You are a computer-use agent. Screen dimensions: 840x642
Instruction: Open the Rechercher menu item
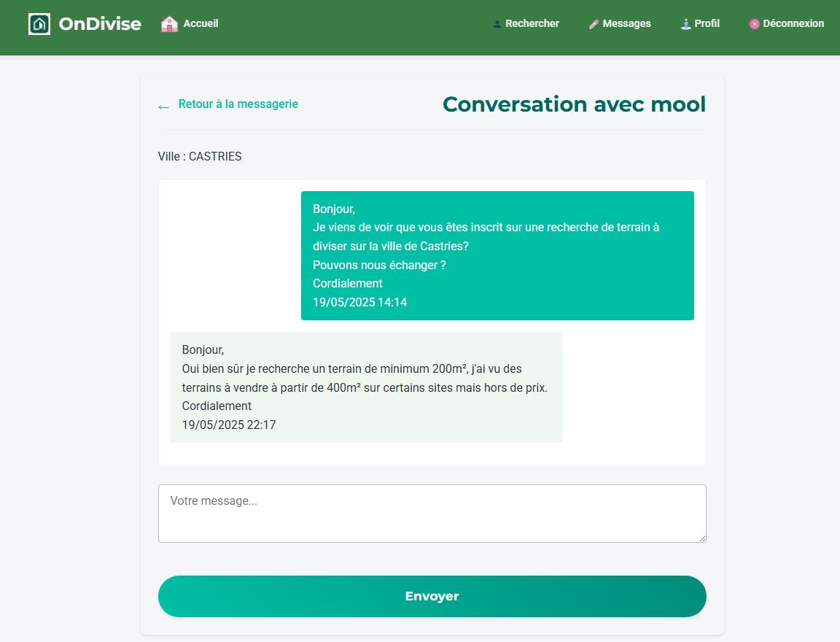[x=532, y=23]
